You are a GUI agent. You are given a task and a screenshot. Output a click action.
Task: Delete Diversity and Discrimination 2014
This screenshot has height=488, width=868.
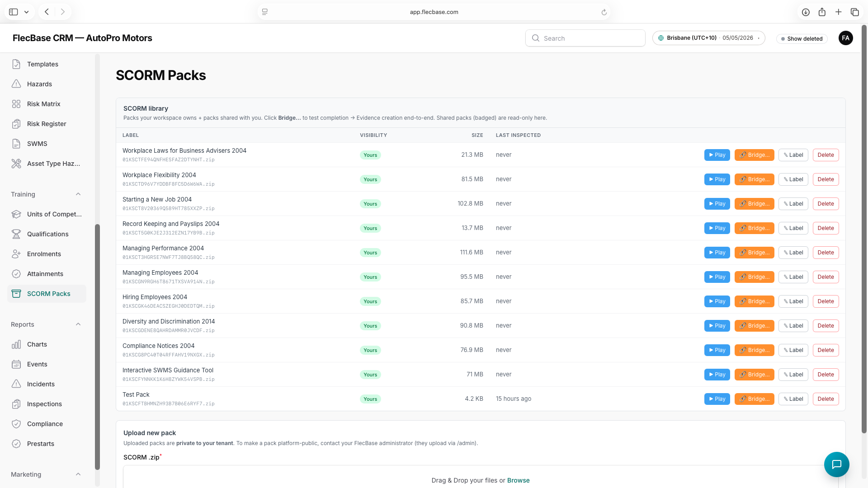[826, 326]
